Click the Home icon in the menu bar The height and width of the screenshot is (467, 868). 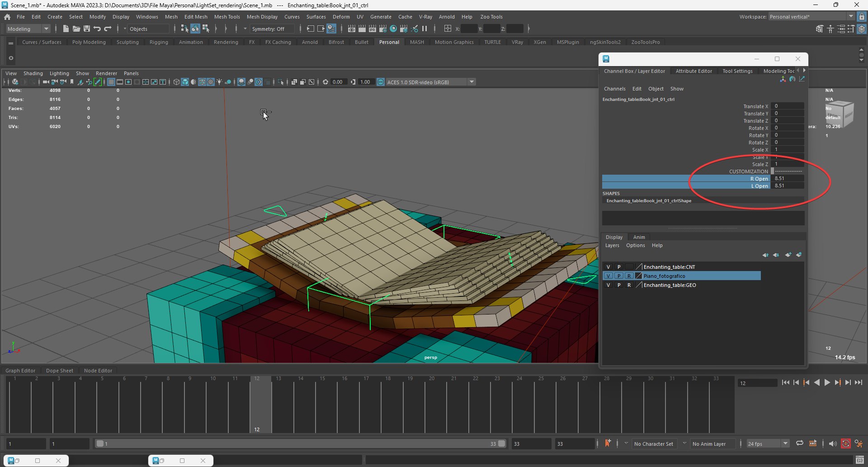tap(7, 17)
